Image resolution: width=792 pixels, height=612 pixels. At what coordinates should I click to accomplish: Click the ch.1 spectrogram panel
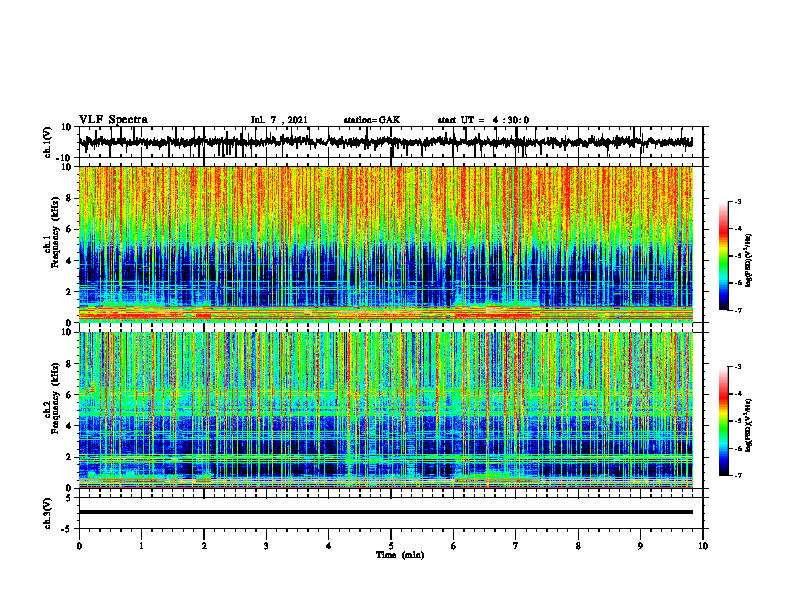point(386,244)
